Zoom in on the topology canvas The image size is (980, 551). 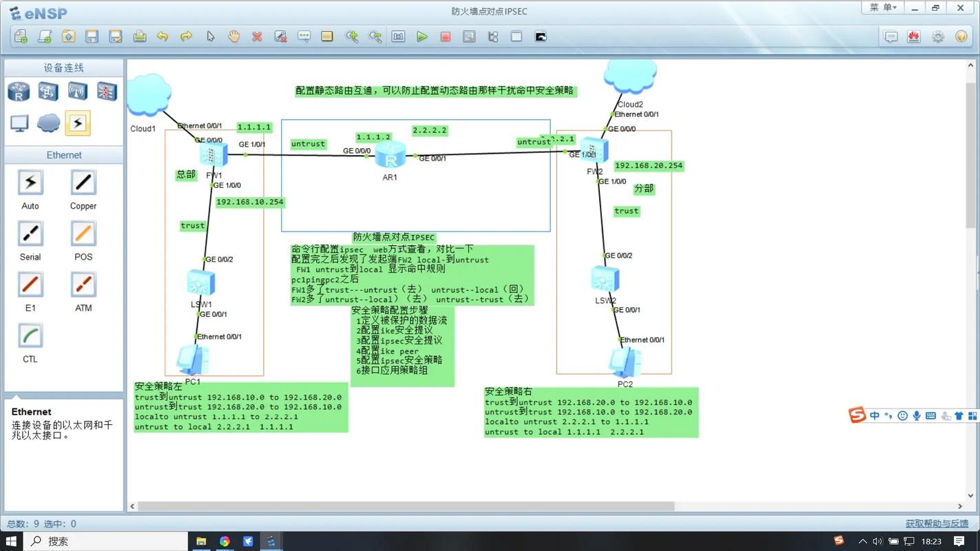point(352,37)
